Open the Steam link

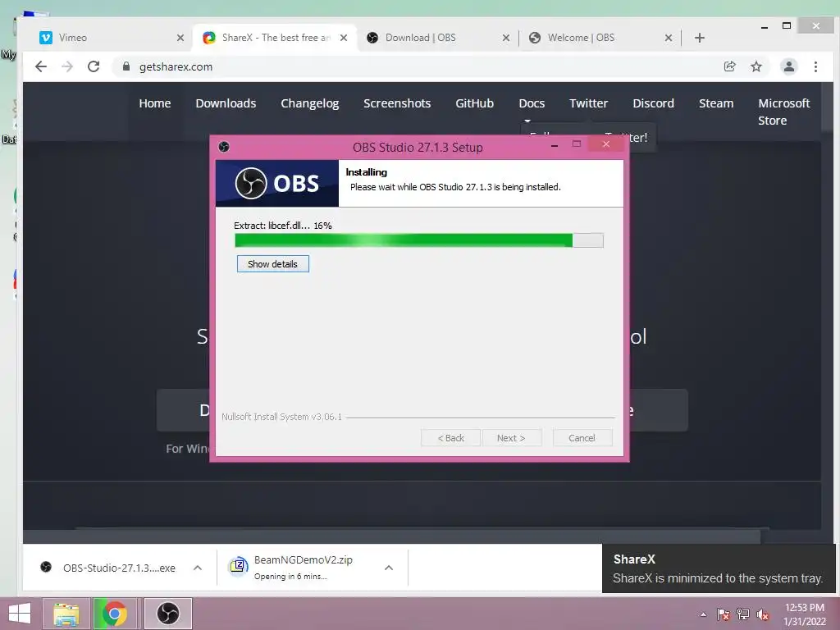[715, 103]
